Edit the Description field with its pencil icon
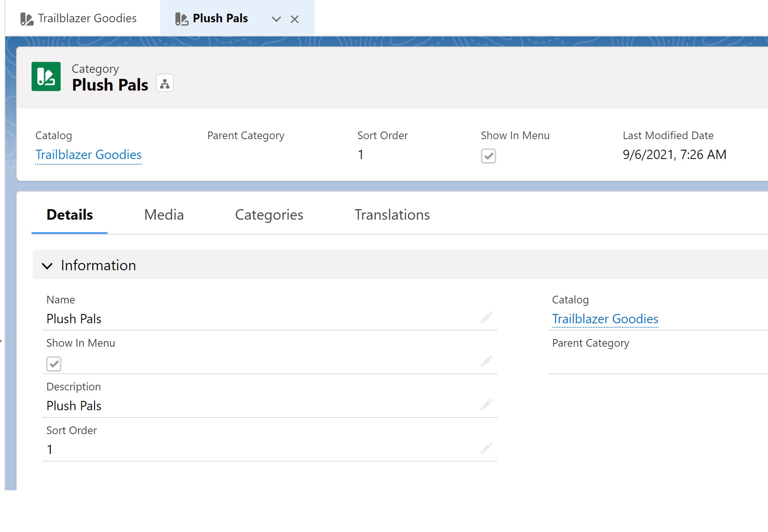This screenshot has width=768, height=532. [486, 405]
